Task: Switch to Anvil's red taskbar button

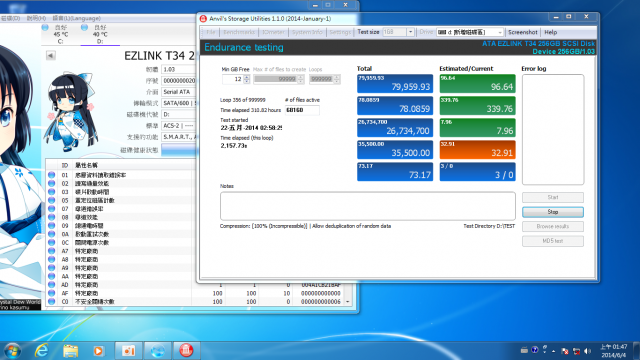Action: (186, 351)
